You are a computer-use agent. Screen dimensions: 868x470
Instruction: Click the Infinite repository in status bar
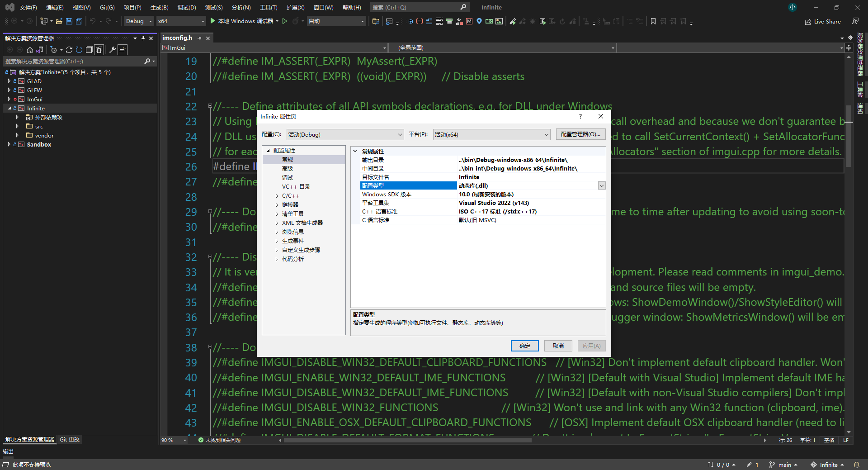[827, 465]
